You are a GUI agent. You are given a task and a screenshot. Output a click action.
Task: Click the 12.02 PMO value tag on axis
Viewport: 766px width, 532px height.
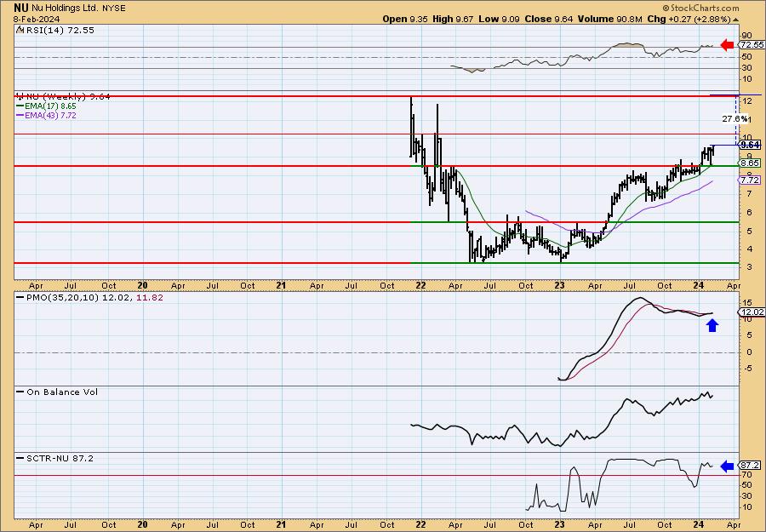pos(752,312)
